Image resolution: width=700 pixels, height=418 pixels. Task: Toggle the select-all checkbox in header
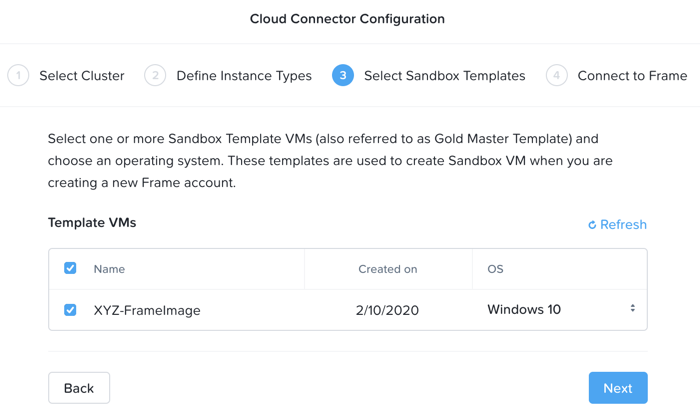(70, 268)
